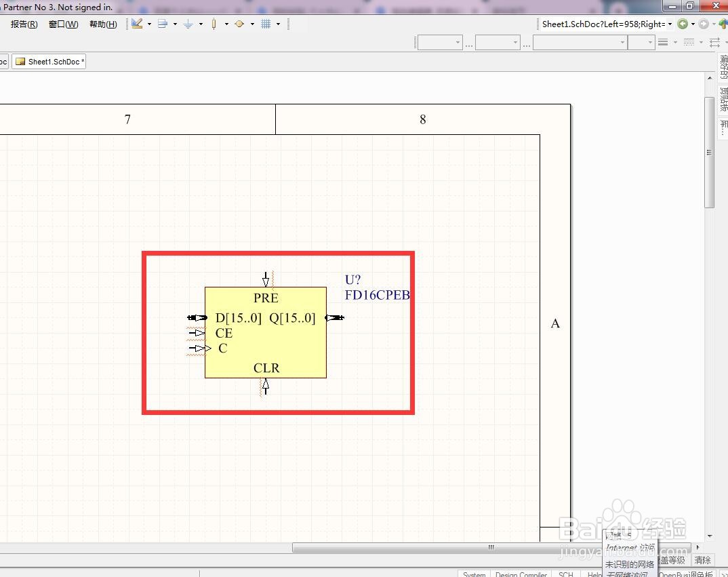Click the dashed line style icon
The height and width of the screenshot is (577, 728).
[x=689, y=42]
